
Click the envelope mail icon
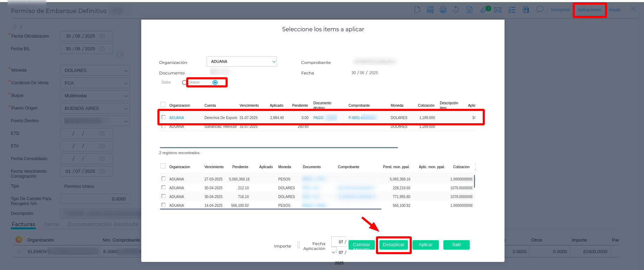click(x=498, y=10)
